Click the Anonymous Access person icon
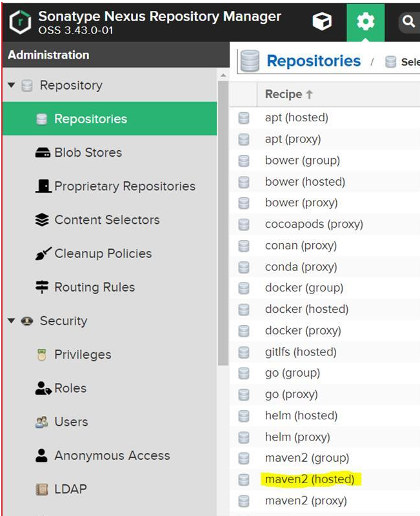420x516 pixels. pos(41,455)
